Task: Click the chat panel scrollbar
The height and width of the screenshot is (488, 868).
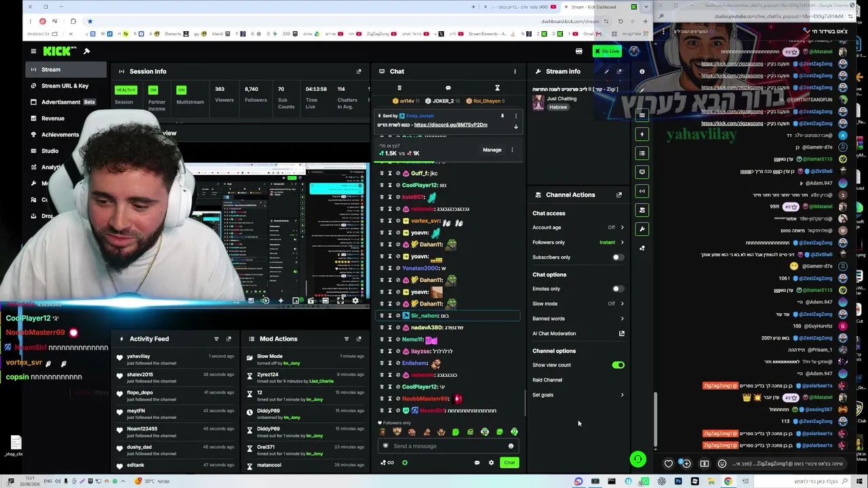Action: pyautogui.click(x=525, y=403)
